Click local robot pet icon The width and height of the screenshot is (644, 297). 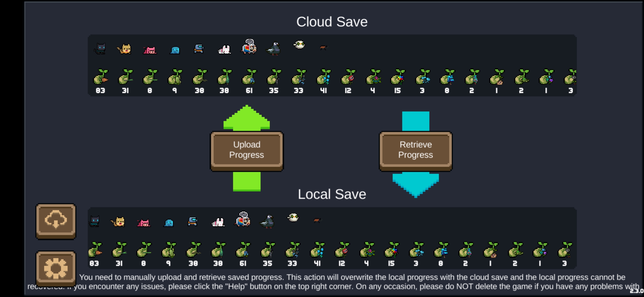tap(192, 221)
